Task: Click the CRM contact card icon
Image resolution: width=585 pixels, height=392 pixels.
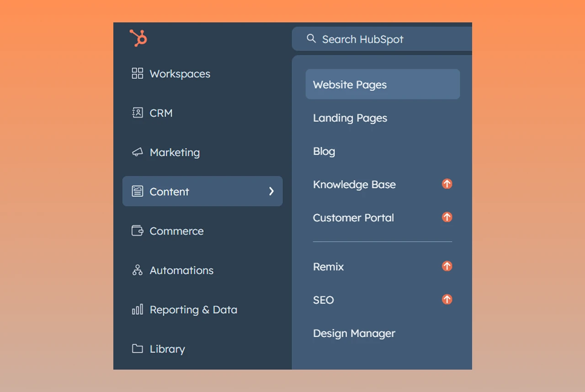Action: (x=137, y=113)
